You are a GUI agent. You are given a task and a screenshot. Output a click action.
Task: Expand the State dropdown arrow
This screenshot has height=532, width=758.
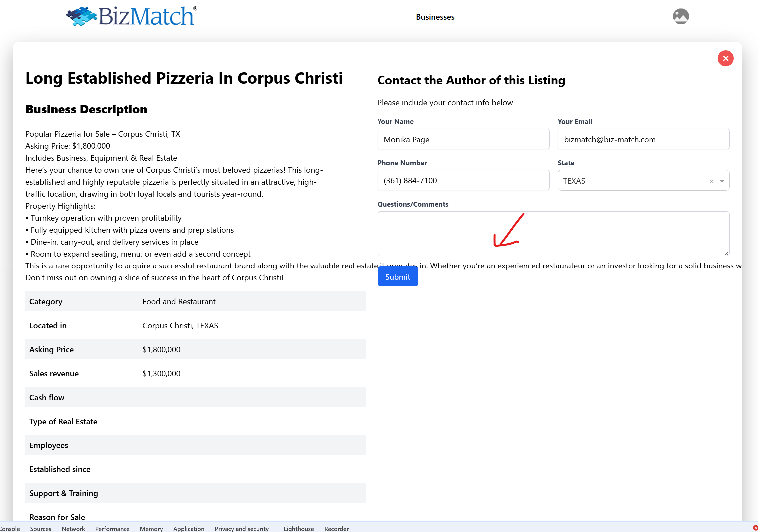[x=722, y=181]
